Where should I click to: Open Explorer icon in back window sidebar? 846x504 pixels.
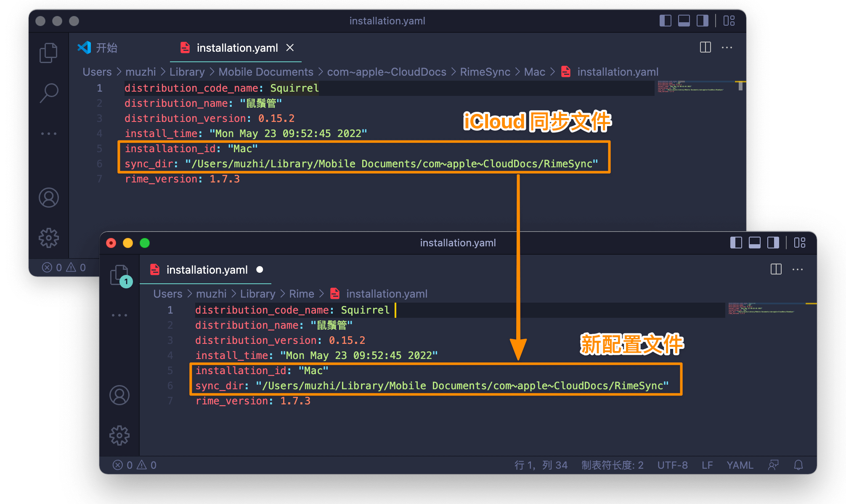point(48,53)
